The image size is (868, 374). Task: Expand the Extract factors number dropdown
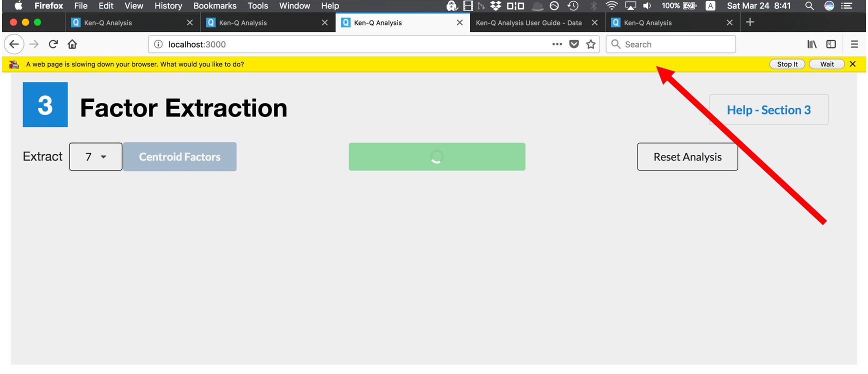coord(95,156)
